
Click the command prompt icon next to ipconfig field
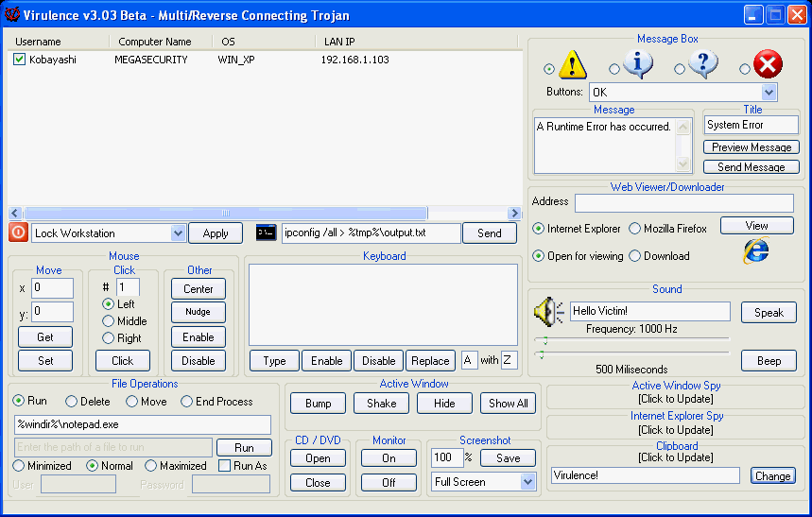pyautogui.click(x=266, y=233)
